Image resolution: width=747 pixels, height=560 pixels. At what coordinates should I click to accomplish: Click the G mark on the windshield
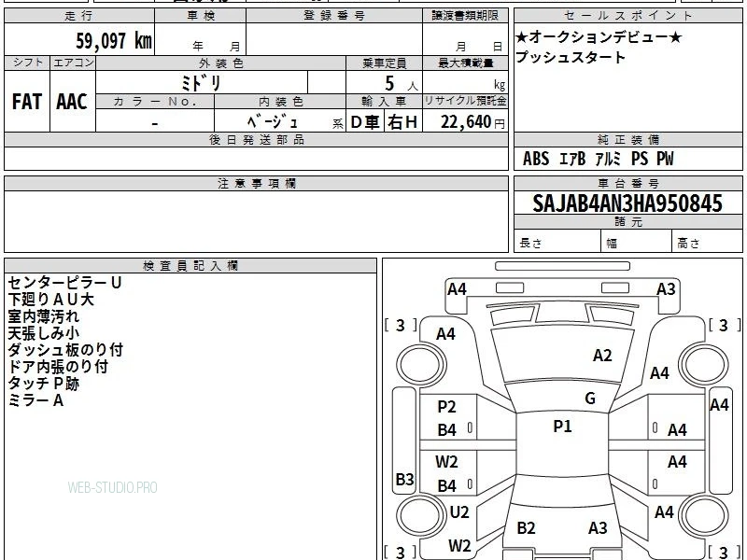pyautogui.click(x=590, y=399)
